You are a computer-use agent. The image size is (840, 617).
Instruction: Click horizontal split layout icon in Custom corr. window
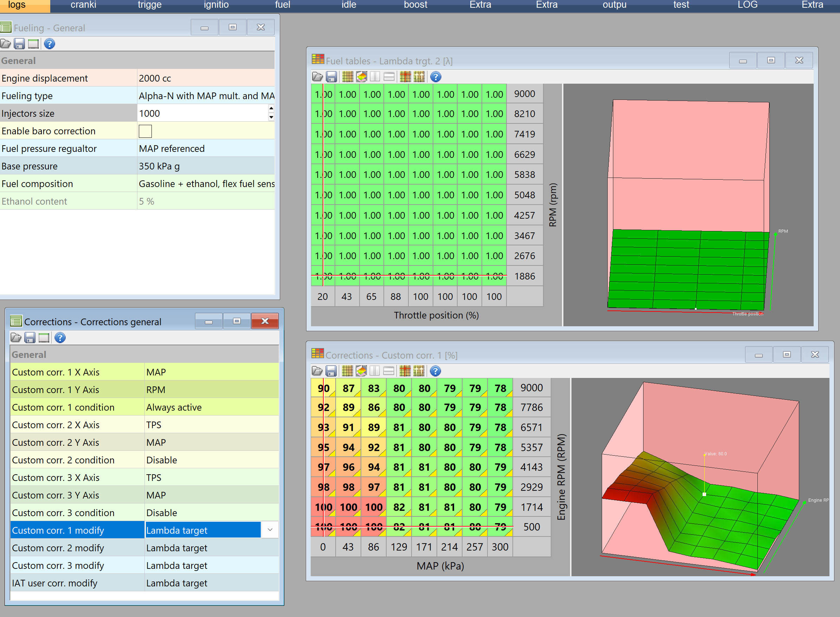[x=389, y=371]
